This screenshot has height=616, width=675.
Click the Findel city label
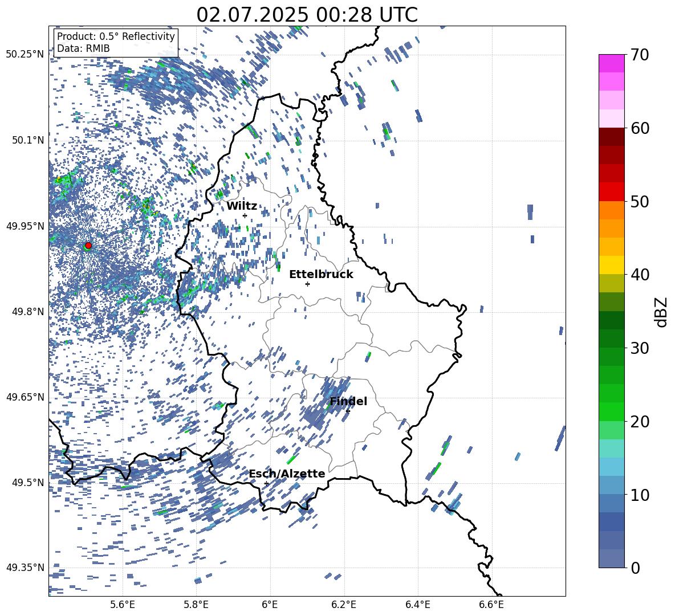pyautogui.click(x=348, y=401)
